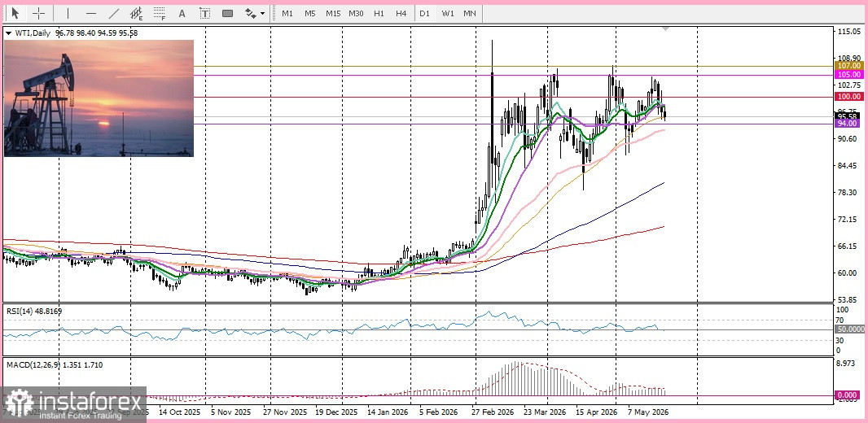This screenshot has height=423, width=868.
Task: Select the text label 'T' tool
Action: (x=205, y=13)
